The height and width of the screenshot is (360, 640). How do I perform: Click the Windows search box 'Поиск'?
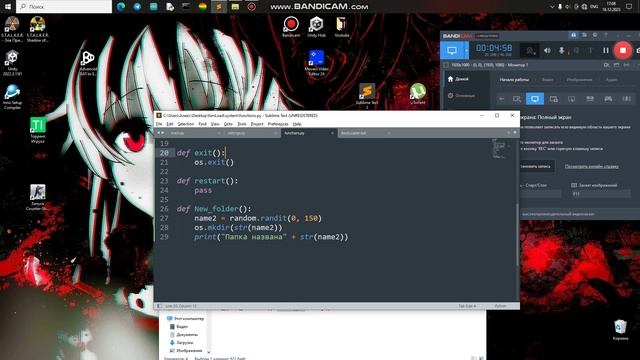(64, 7)
